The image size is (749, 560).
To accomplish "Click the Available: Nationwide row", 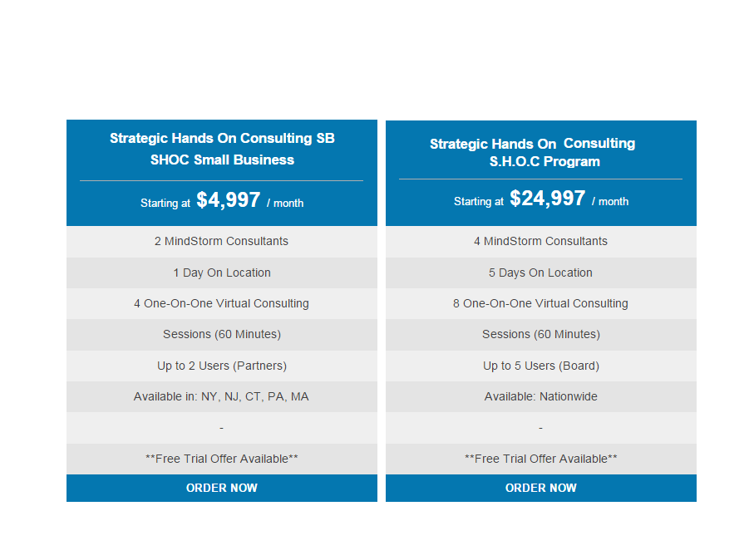I will pos(540,396).
